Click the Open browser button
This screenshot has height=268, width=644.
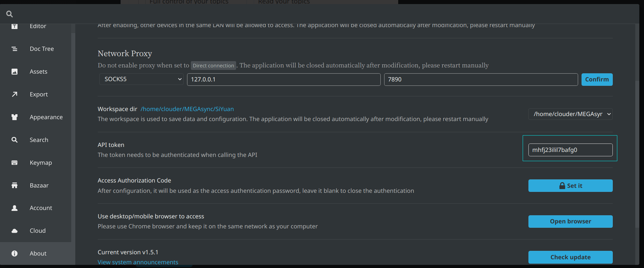pyautogui.click(x=570, y=222)
